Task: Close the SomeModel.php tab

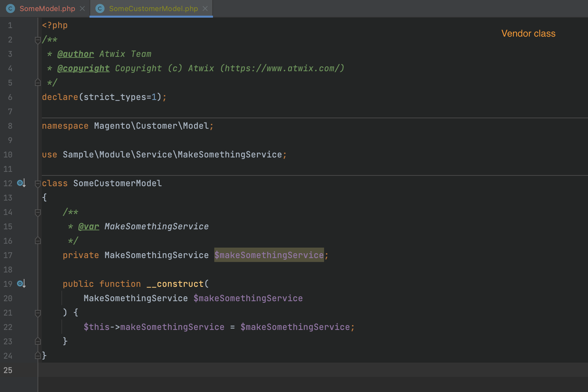Action: coord(82,8)
